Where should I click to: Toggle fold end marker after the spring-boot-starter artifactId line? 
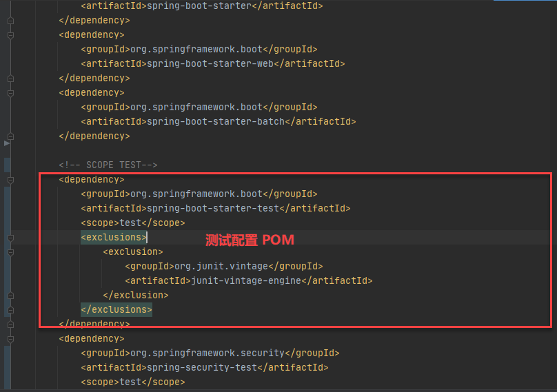(10, 21)
